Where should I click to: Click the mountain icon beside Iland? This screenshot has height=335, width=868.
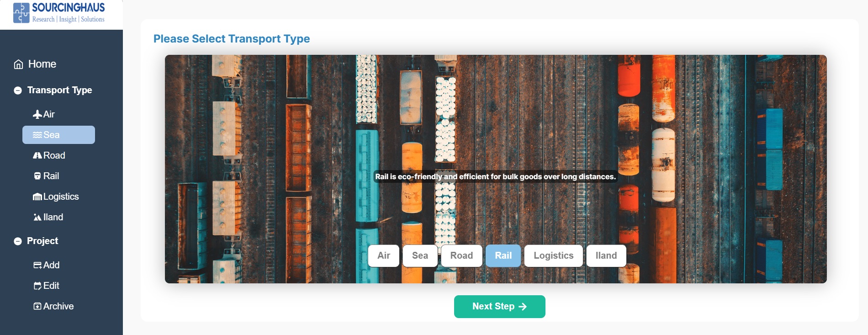coord(37,217)
